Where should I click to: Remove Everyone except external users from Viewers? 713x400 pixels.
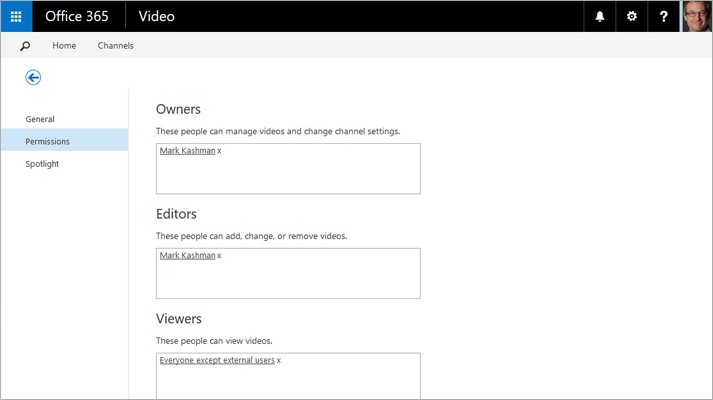pos(279,360)
